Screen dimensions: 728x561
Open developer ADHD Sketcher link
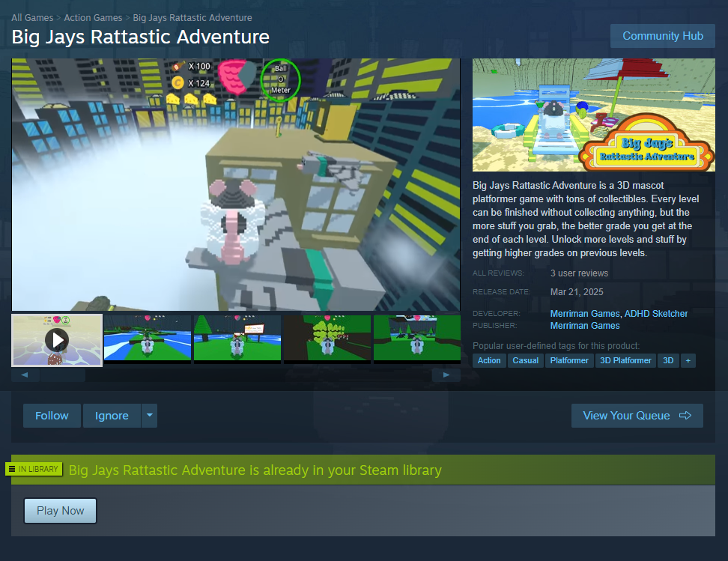tap(656, 314)
